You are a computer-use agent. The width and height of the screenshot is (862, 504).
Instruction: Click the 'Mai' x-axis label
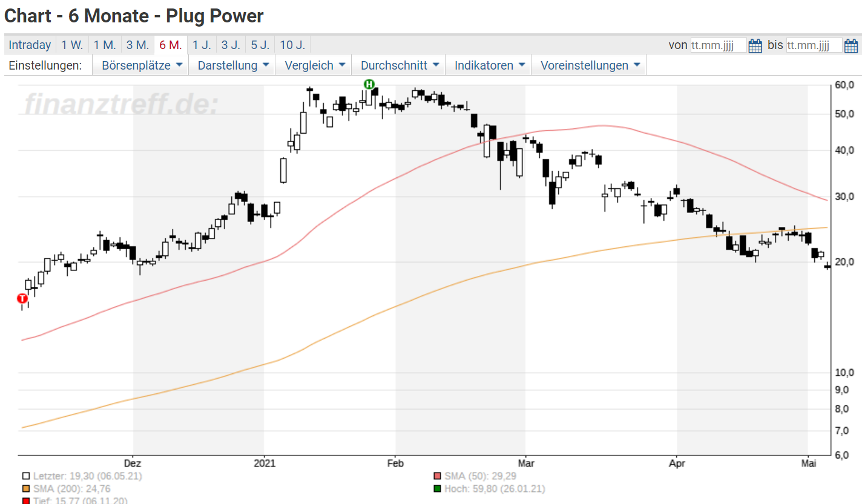(808, 463)
